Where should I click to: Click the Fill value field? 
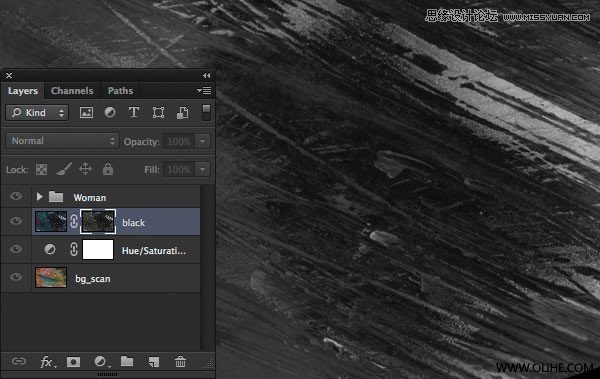coord(179,169)
